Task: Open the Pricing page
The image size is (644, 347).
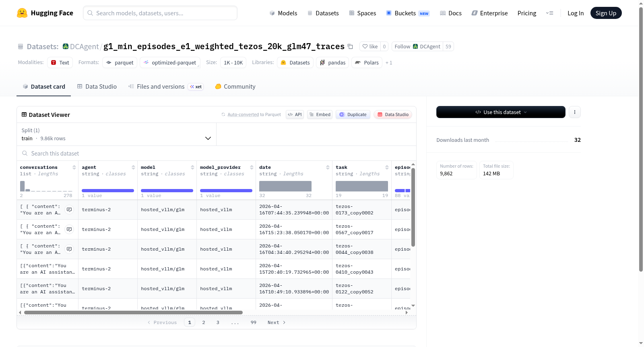Action: click(527, 13)
